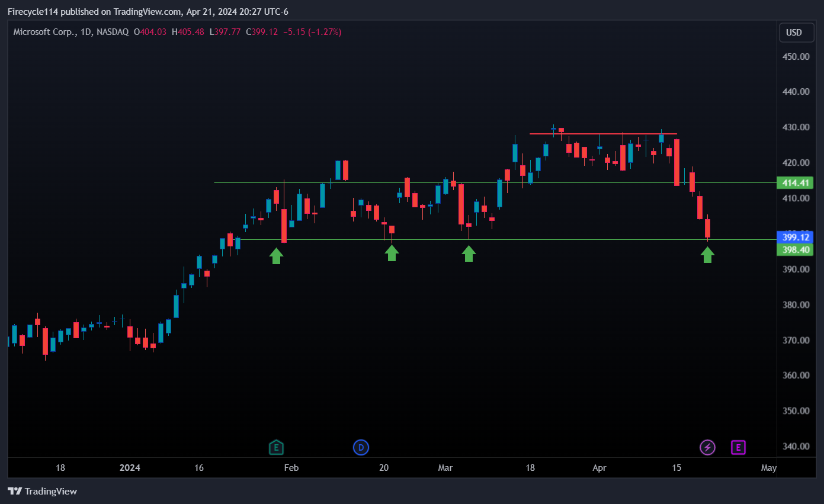Click the low value L397.77
824x504 pixels.
click(x=225, y=32)
